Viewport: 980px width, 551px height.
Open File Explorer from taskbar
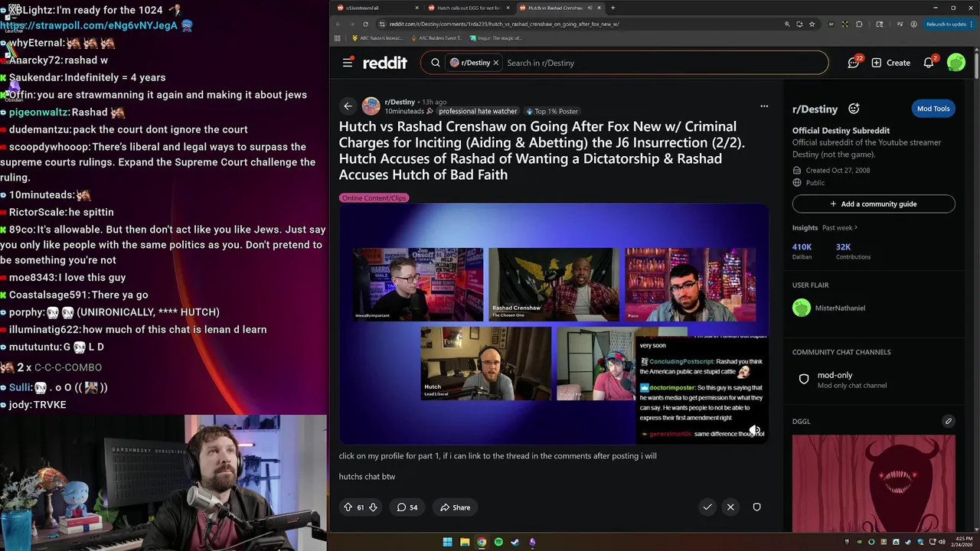(x=465, y=543)
